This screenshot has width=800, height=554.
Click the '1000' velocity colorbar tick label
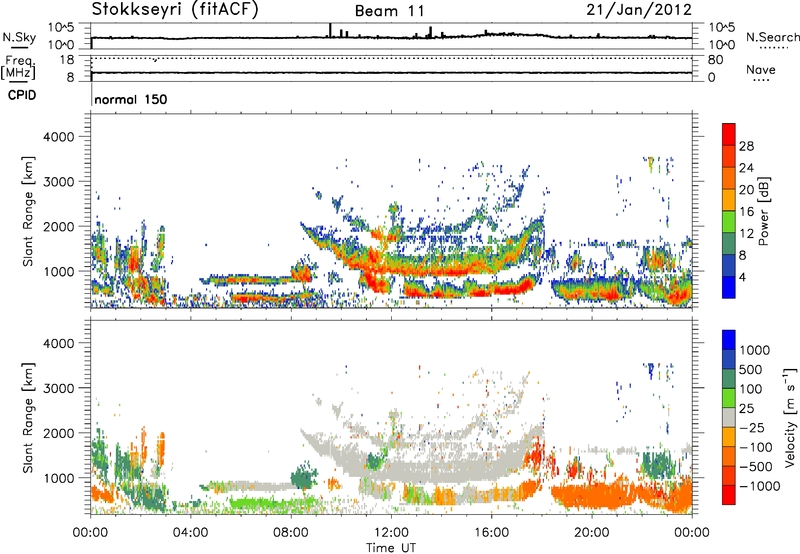point(754,350)
